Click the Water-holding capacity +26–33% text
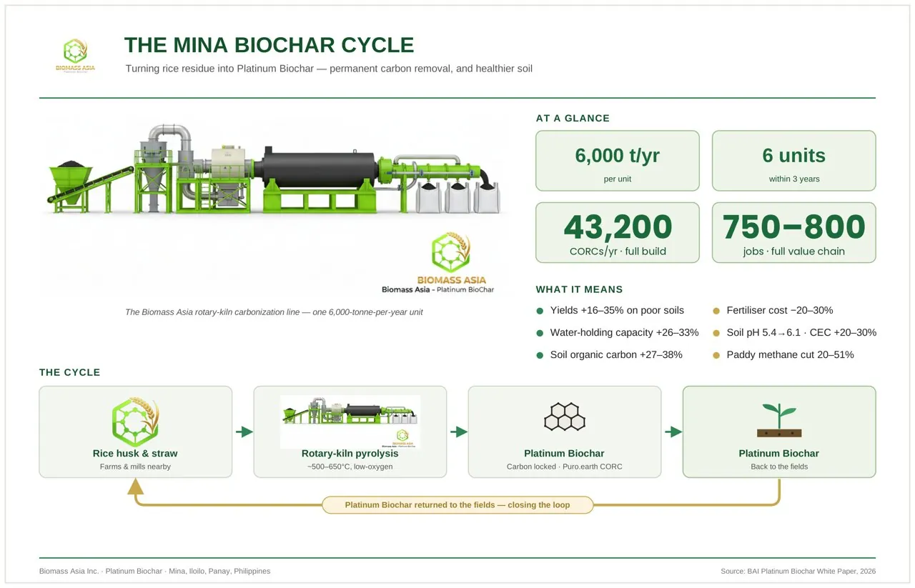The image size is (915, 588). point(624,332)
